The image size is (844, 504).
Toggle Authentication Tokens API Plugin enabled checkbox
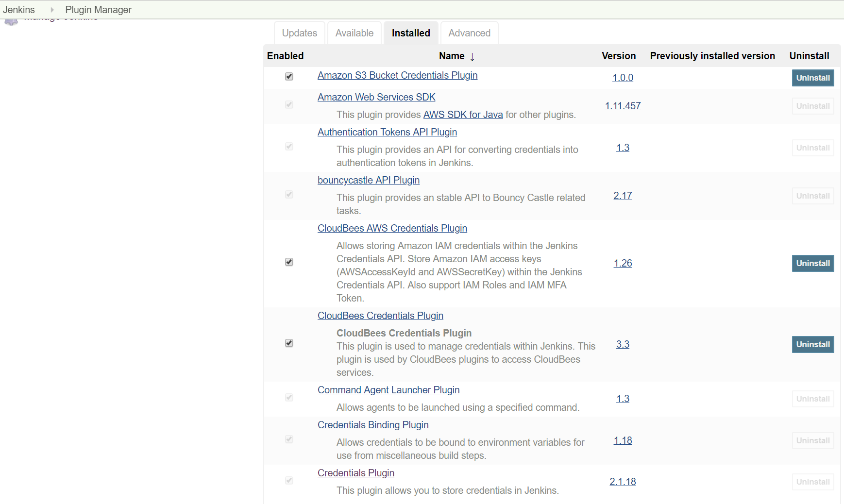pyautogui.click(x=289, y=146)
